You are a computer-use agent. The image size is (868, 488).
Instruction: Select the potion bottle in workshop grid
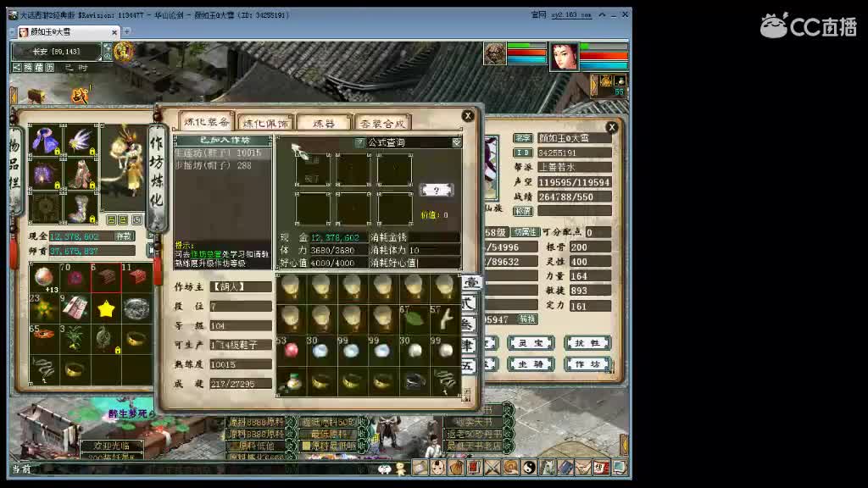coord(292,380)
